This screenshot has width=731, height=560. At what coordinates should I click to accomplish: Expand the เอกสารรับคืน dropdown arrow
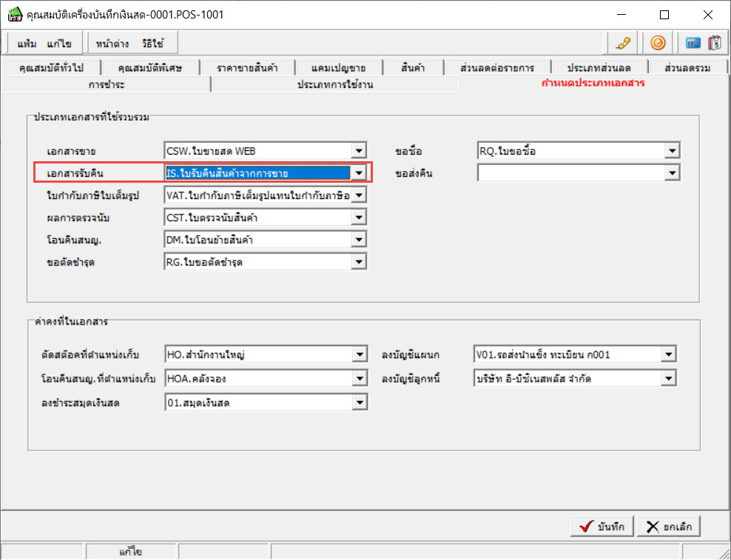(359, 173)
